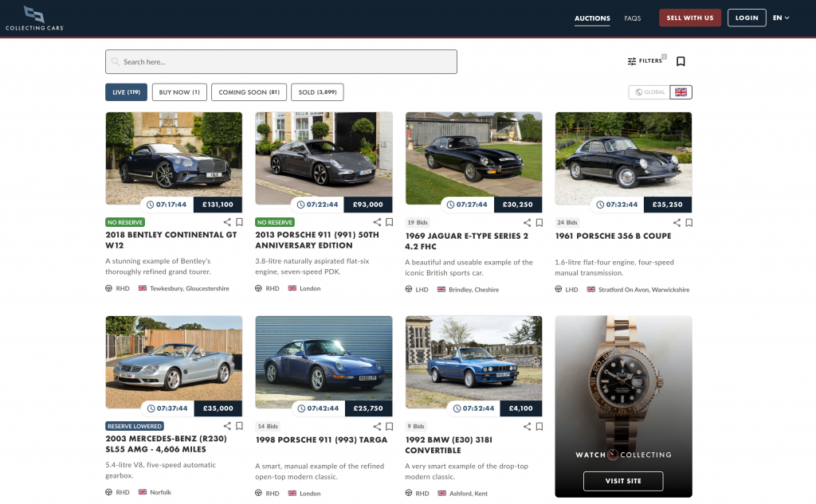
Task: Click the Login button
Action: [x=747, y=18]
